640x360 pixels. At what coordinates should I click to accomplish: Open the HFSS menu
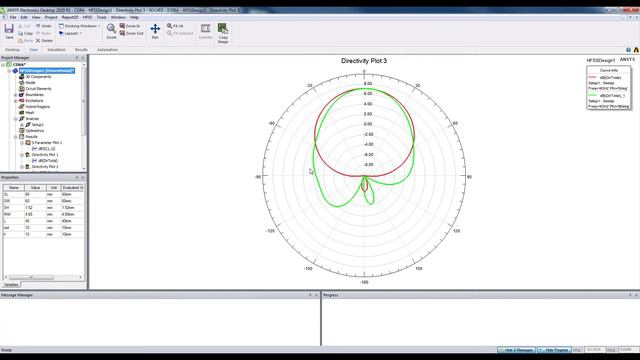point(87,17)
